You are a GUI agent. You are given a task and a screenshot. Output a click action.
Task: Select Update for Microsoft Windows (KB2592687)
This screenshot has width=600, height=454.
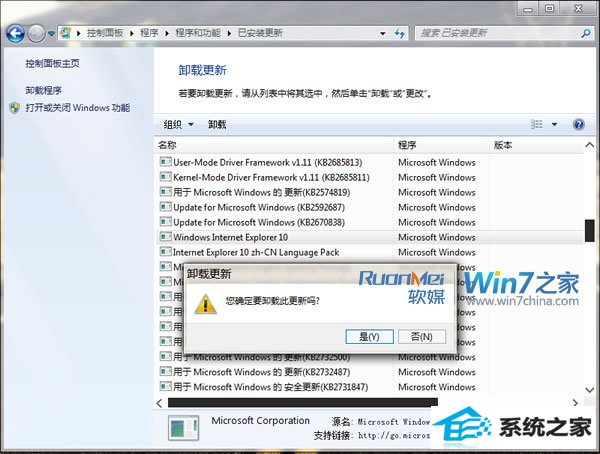(x=259, y=207)
